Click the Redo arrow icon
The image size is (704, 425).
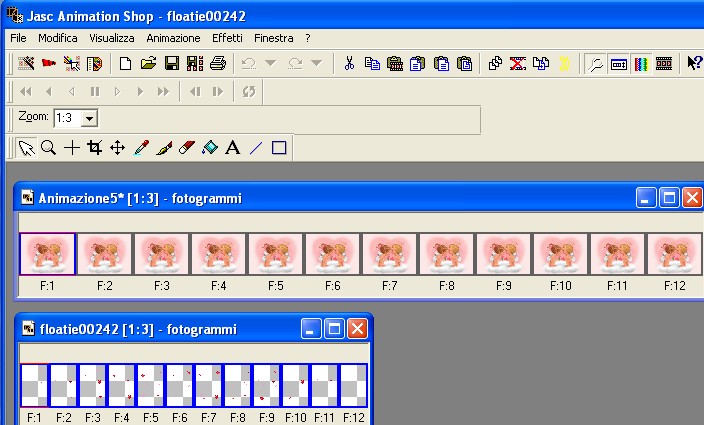click(295, 63)
